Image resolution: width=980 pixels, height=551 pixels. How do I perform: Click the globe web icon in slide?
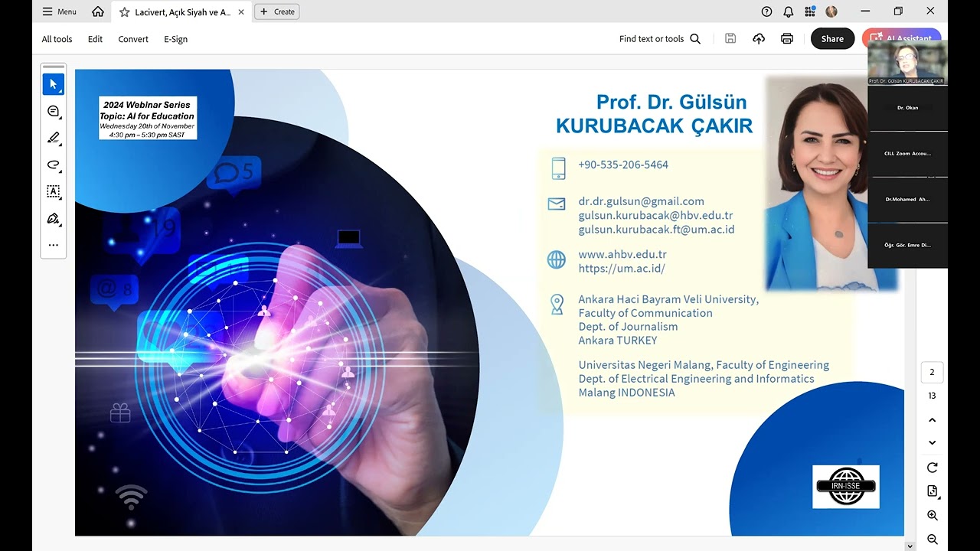[x=557, y=259]
